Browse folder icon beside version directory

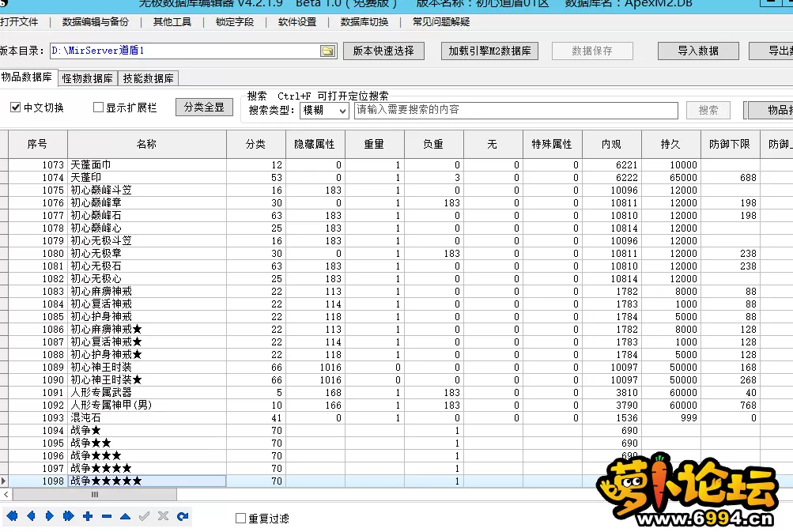328,51
